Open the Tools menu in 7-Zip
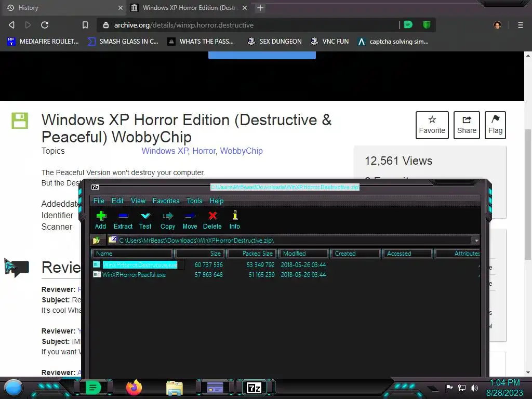This screenshot has height=399, width=532. point(194,201)
